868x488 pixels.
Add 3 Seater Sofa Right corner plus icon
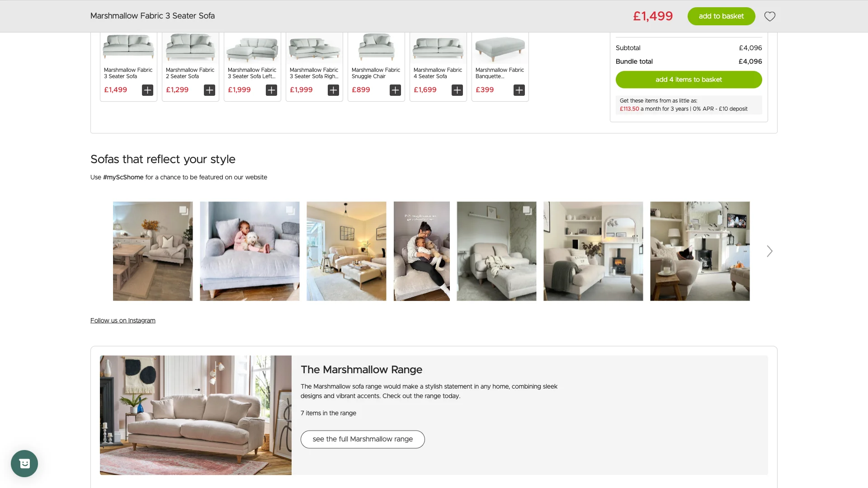[x=333, y=90]
